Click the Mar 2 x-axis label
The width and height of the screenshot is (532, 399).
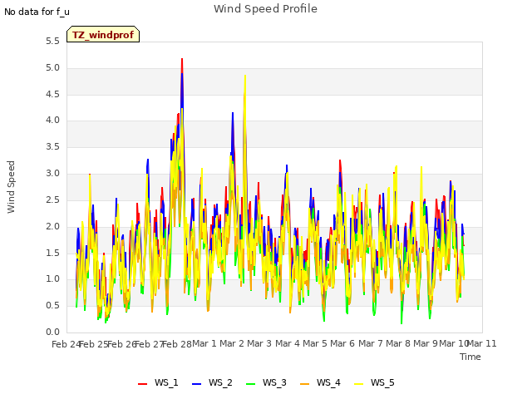[232, 343]
